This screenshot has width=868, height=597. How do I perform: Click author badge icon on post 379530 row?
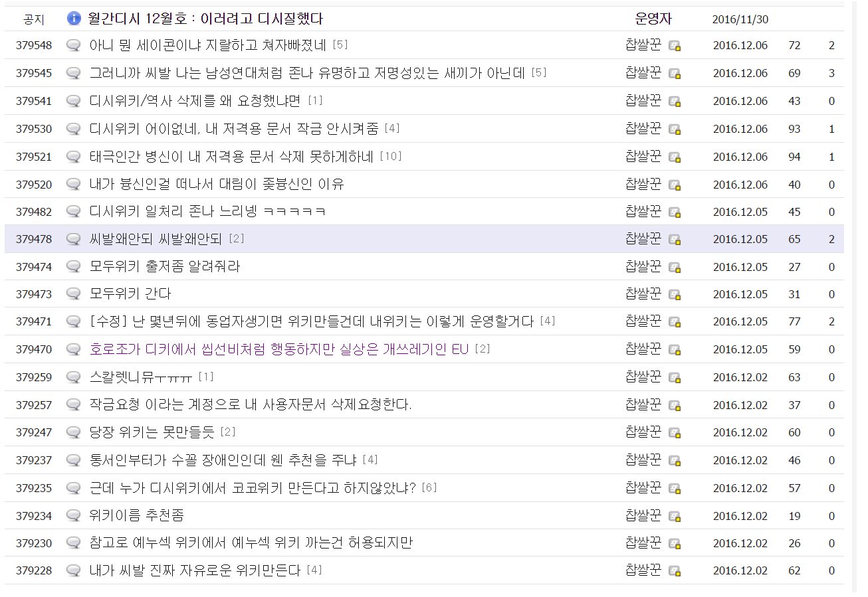click(x=675, y=129)
